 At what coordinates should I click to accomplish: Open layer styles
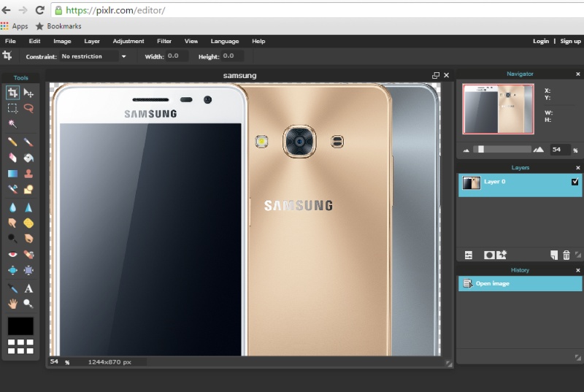coord(502,255)
